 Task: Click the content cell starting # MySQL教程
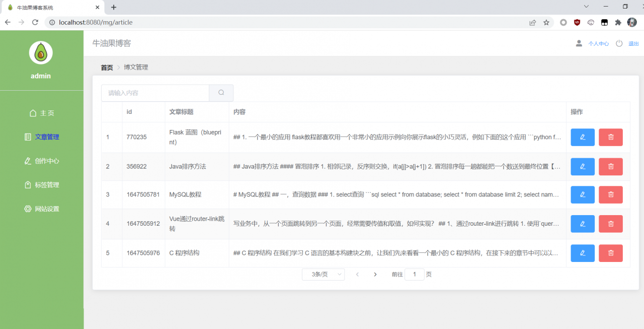click(397, 194)
